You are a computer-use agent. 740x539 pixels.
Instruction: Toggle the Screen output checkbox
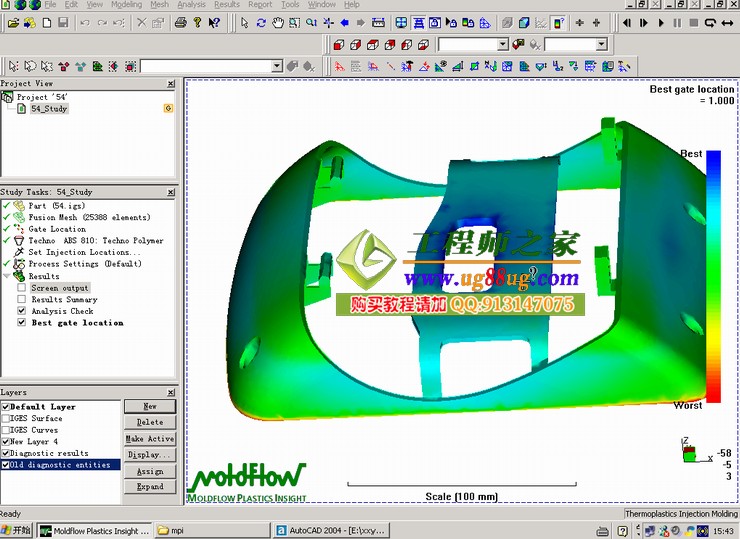pyautogui.click(x=22, y=287)
